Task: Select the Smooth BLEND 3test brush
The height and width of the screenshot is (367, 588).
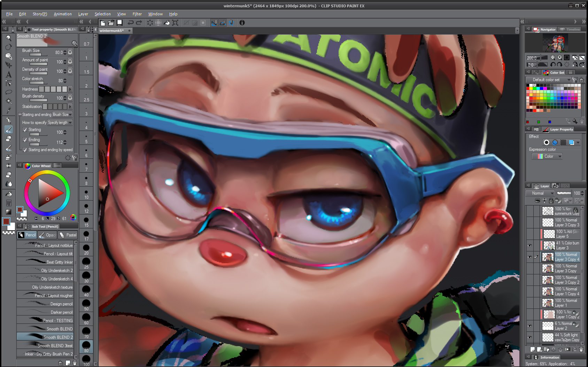Action: click(x=45, y=346)
